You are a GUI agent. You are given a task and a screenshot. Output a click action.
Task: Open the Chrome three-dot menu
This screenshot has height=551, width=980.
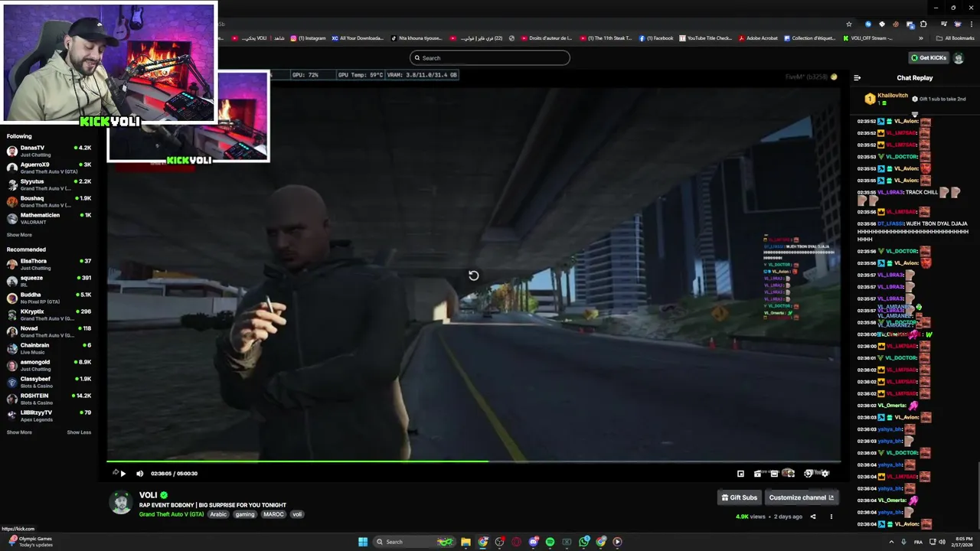pyautogui.click(x=972, y=24)
